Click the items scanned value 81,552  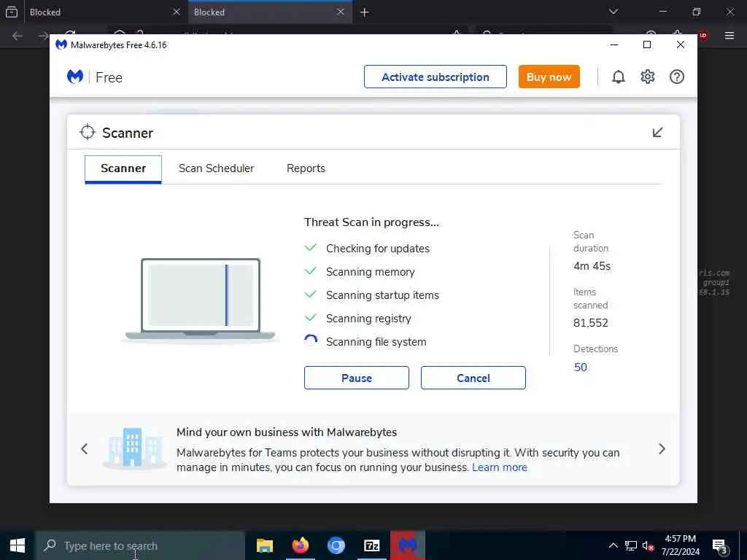coord(591,323)
